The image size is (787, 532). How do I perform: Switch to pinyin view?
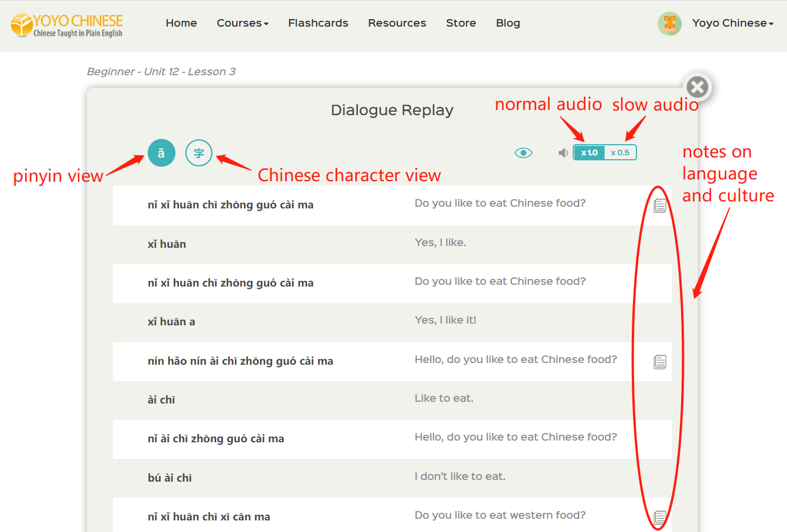[x=161, y=153]
